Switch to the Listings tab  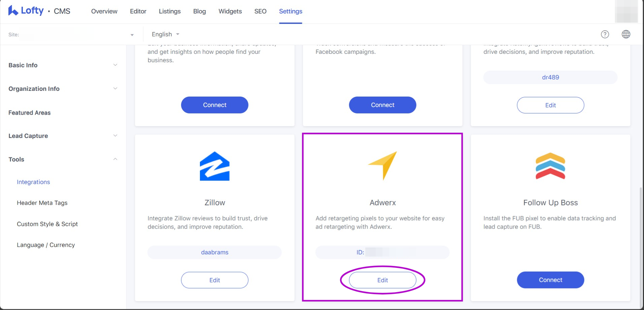coord(170,11)
